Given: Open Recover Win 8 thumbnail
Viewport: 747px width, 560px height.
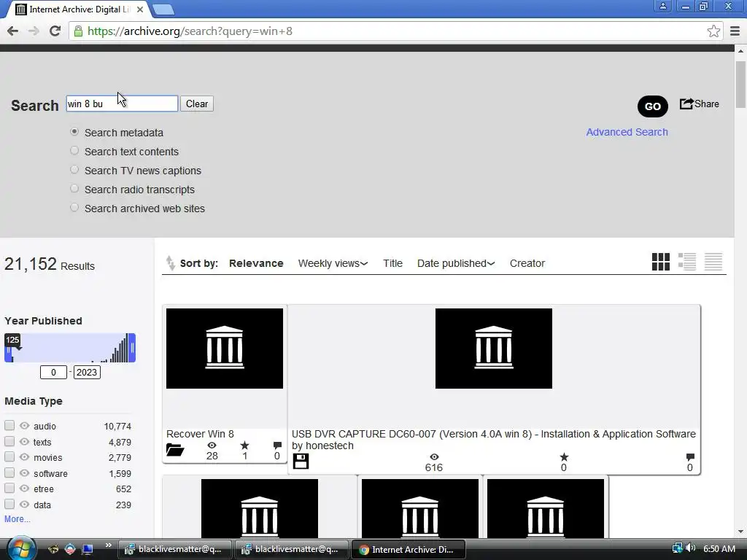Looking at the screenshot, I should click(x=225, y=349).
